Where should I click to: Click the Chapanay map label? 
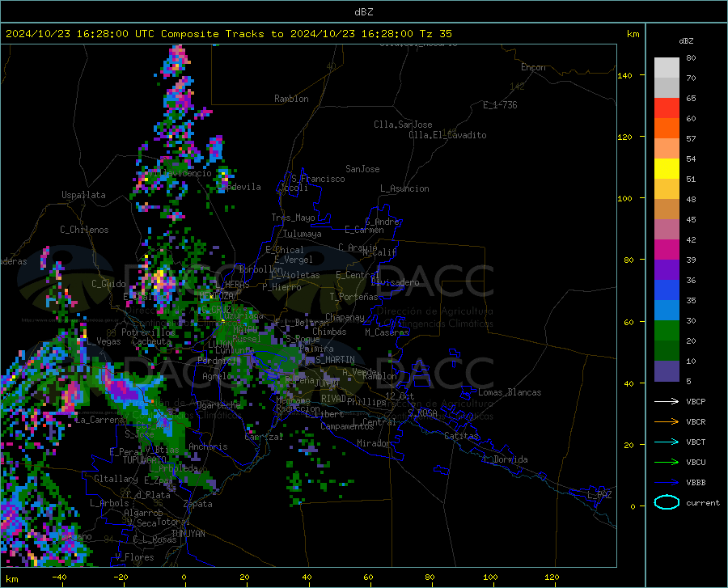click(x=345, y=317)
